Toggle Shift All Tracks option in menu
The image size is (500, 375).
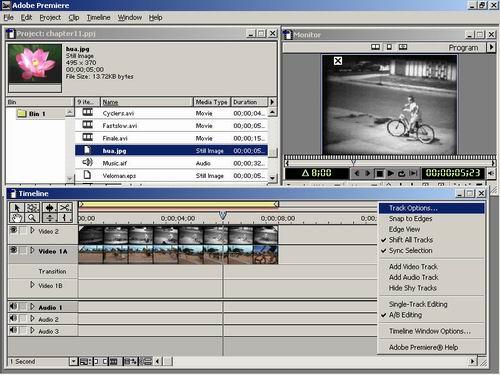click(x=411, y=240)
